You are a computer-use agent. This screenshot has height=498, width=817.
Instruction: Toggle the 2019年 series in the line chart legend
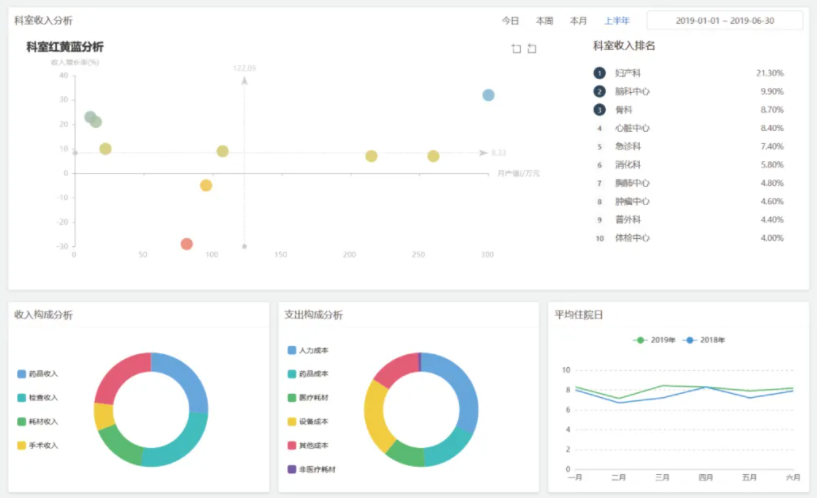pos(655,340)
